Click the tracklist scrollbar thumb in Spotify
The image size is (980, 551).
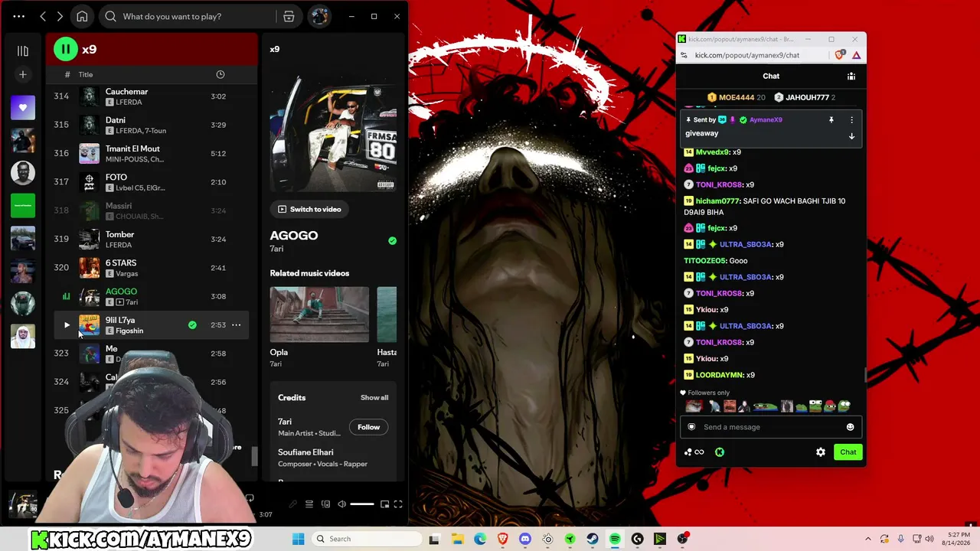point(254,457)
